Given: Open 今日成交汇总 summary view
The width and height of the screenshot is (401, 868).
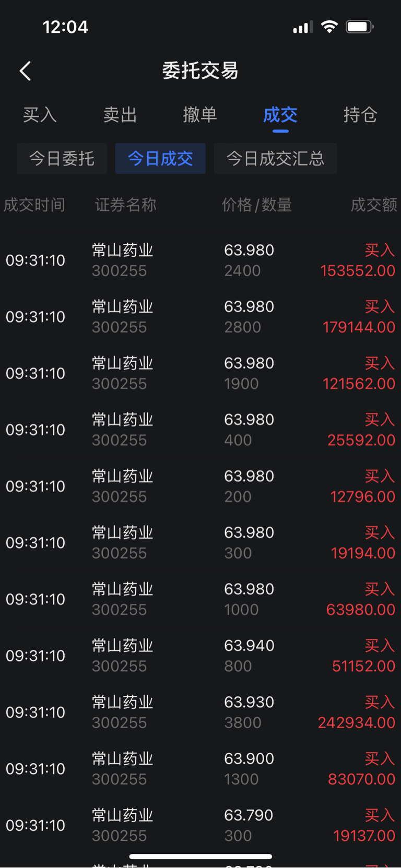Looking at the screenshot, I should point(275,158).
